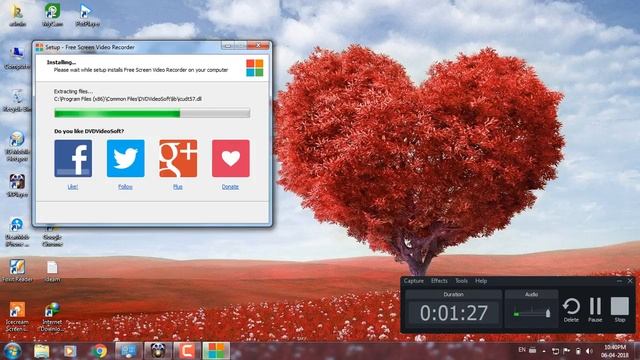The height and width of the screenshot is (360, 640).
Task: Stop the screen recording
Action: tap(620, 310)
